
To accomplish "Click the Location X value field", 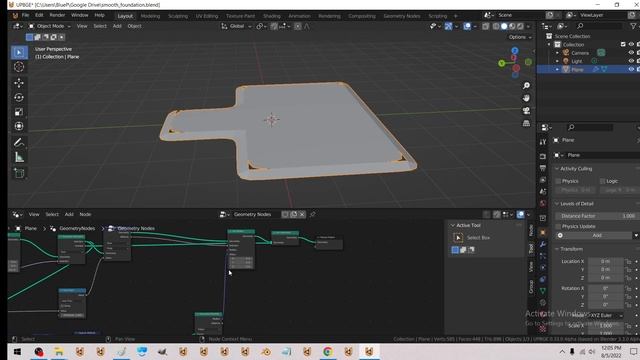I will 606,261.
